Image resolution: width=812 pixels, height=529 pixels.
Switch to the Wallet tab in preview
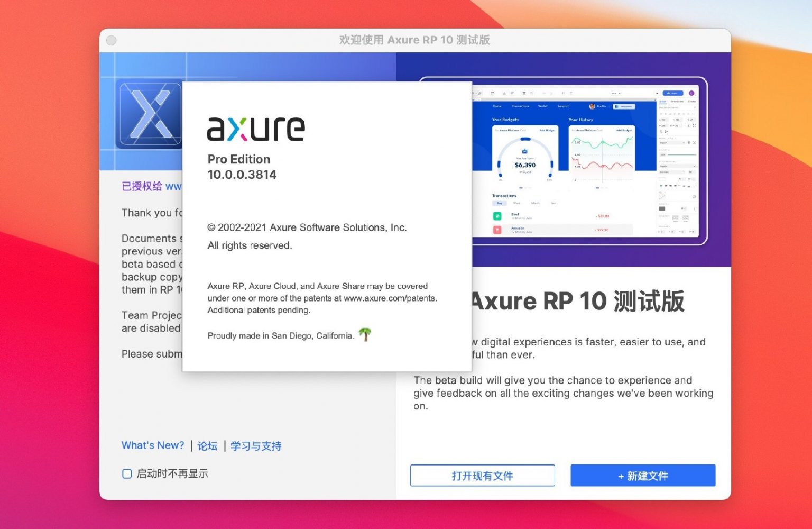pos(543,106)
